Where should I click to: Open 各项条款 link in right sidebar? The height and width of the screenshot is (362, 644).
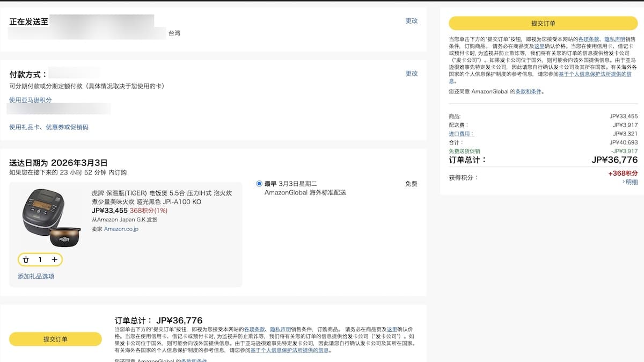pos(589,39)
